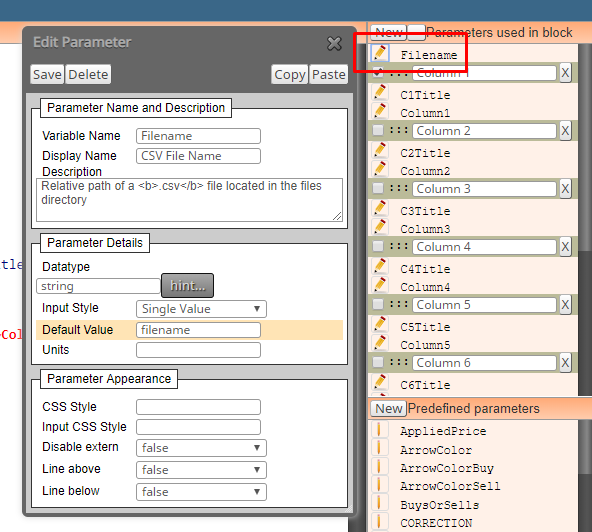Tick the Column 4 group checkbox

pos(378,247)
